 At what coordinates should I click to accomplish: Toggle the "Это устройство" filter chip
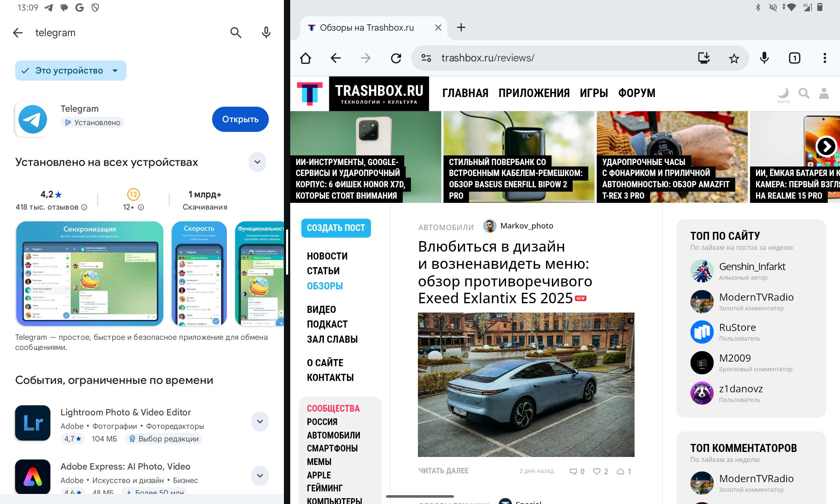click(71, 71)
